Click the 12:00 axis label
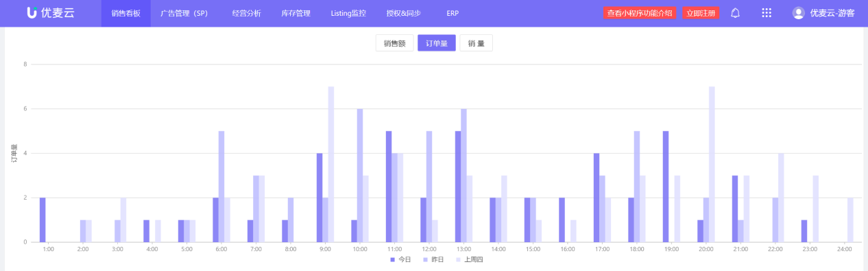Image resolution: width=868 pixels, height=271 pixels. pyautogui.click(x=429, y=249)
